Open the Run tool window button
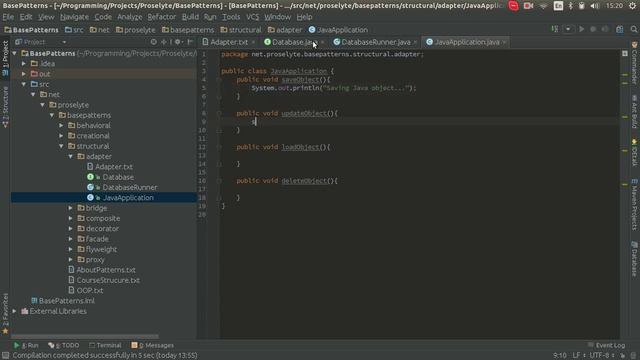This screenshot has width=640, height=360. click(x=26, y=345)
